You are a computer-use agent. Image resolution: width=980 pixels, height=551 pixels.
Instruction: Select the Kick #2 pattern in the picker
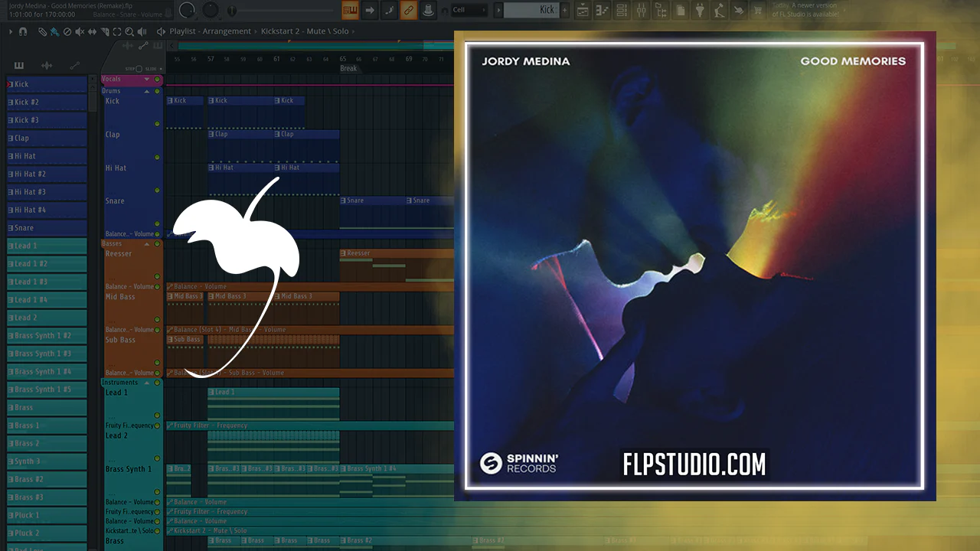tap(47, 103)
